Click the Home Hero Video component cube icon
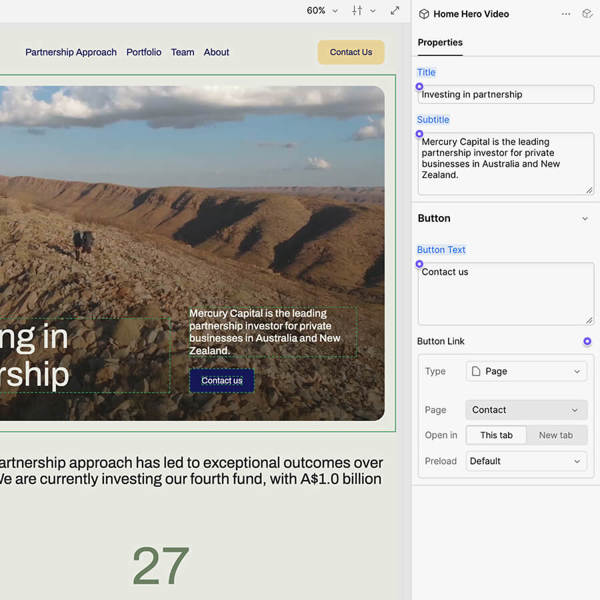The image size is (600, 600). 424,14
